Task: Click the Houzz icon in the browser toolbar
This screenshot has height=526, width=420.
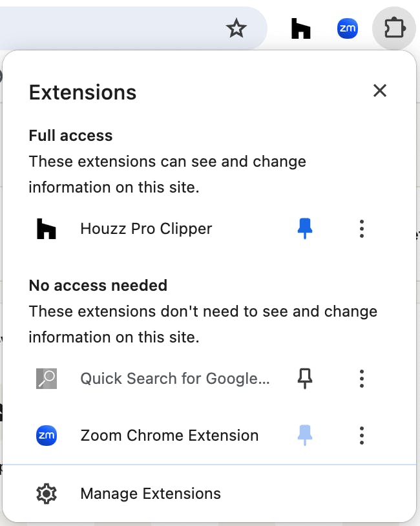Action: pos(300,28)
